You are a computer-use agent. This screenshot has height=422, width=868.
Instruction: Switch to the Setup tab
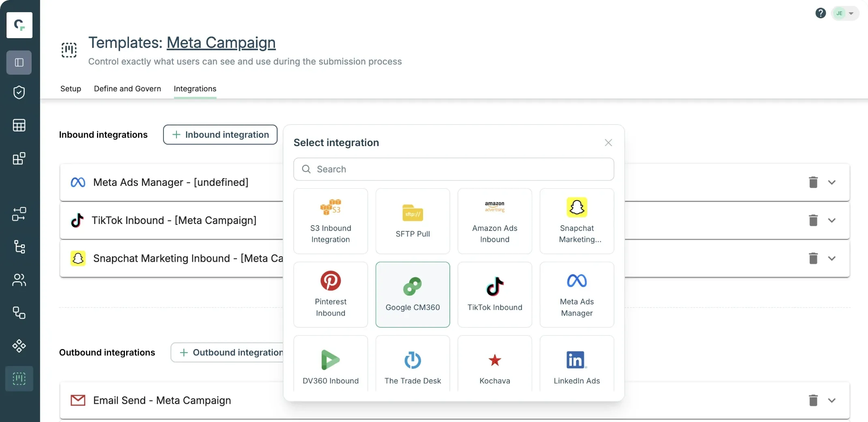click(71, 89)
